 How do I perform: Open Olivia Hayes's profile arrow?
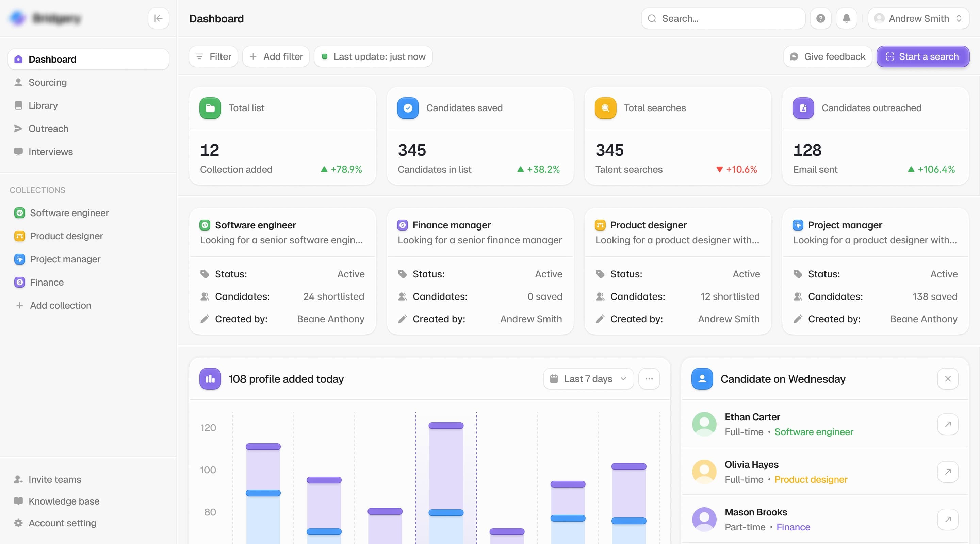[x=948, y=472]
